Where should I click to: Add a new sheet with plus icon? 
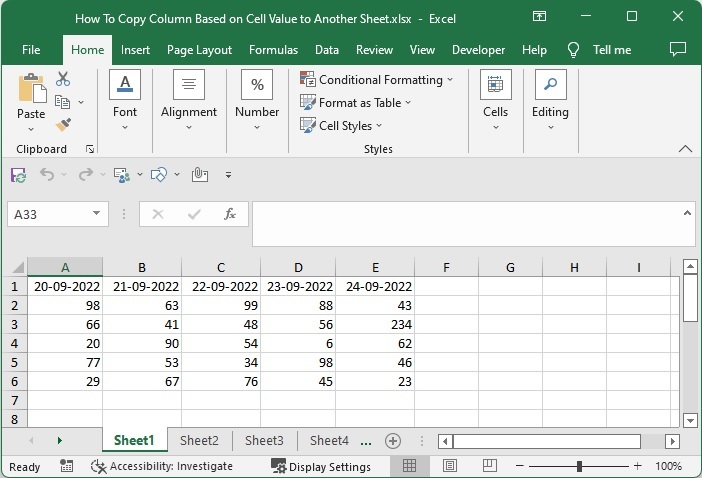point(393,441)
